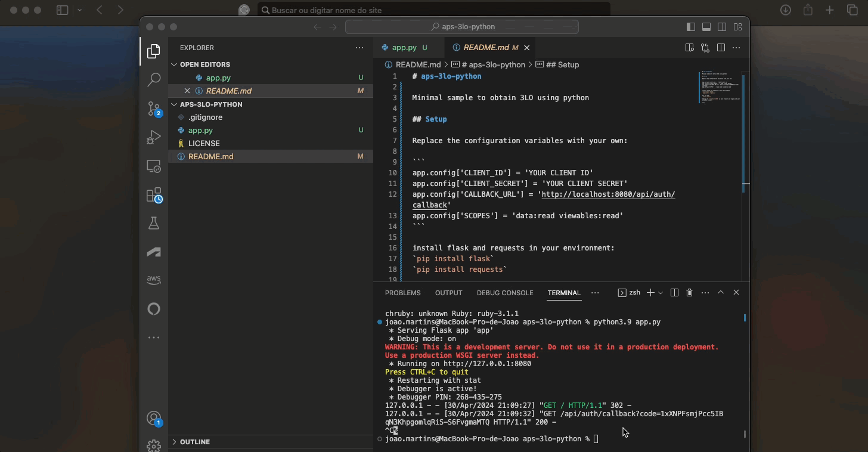Toggle the primary side bar visibility
The image size is (868, 452).
(x=691, y=27)
